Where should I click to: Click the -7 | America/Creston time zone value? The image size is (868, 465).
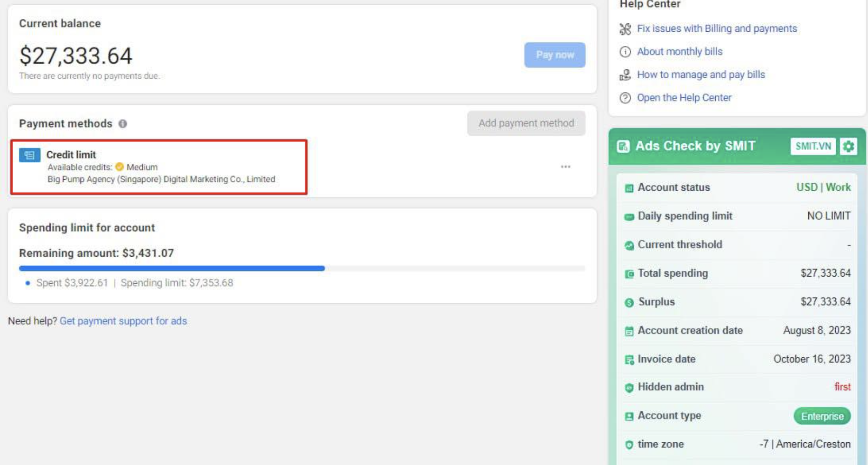pyautogui.click(x=805, y=444)
